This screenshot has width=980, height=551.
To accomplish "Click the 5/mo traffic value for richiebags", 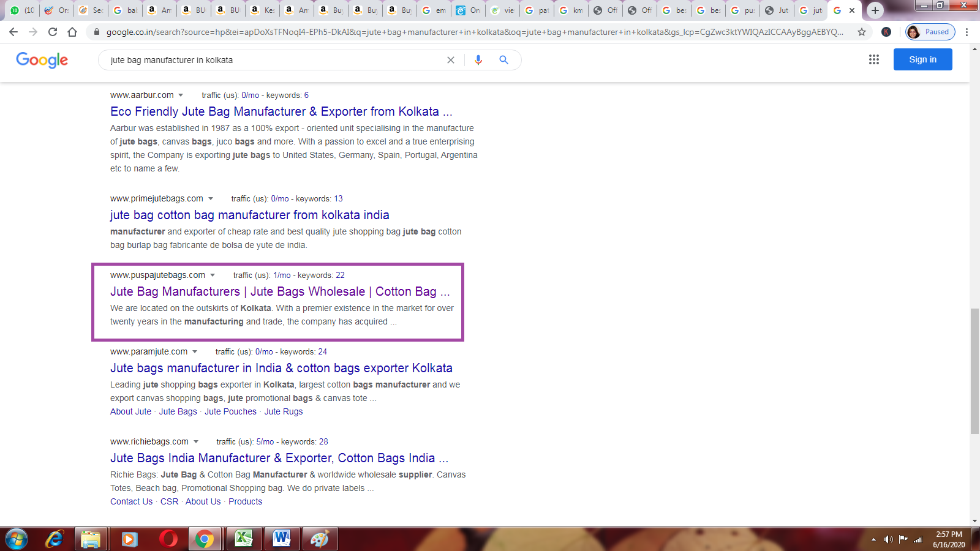I will [x=265, y=442].
